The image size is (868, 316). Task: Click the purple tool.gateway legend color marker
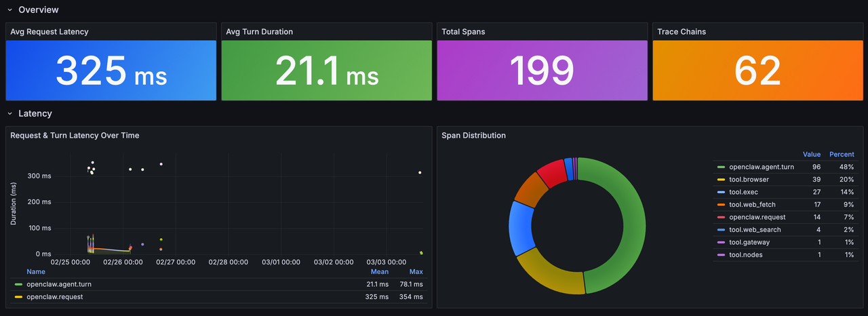(721, 242)
